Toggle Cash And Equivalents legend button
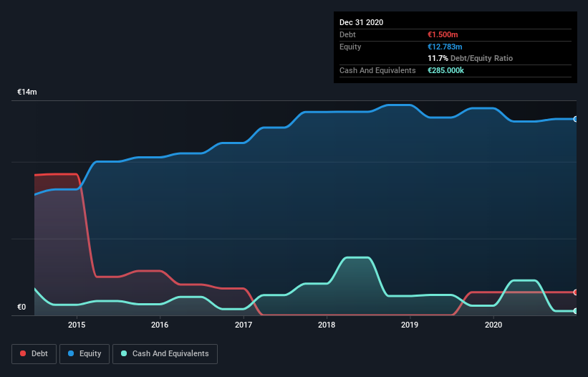This screenshot has height=377, width=588. click(165, 354)
